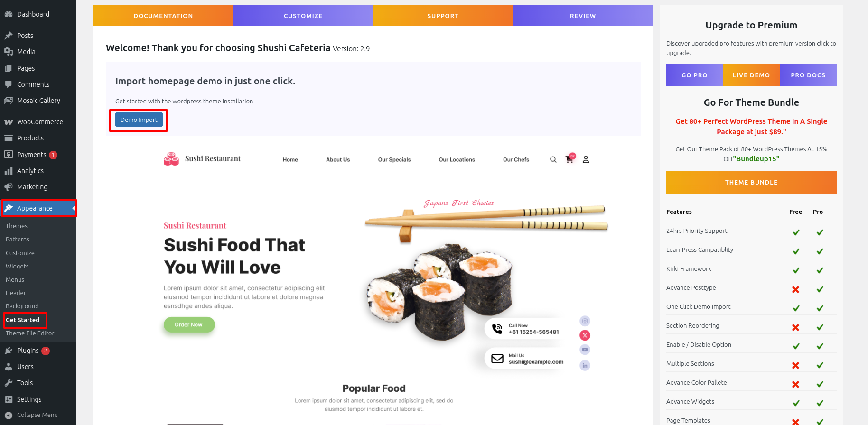Switch to the Support tab

[x=443, y=16]
